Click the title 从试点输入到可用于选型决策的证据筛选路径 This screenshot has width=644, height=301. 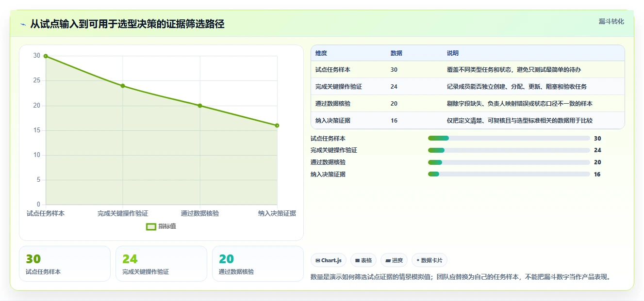point(127,24)
